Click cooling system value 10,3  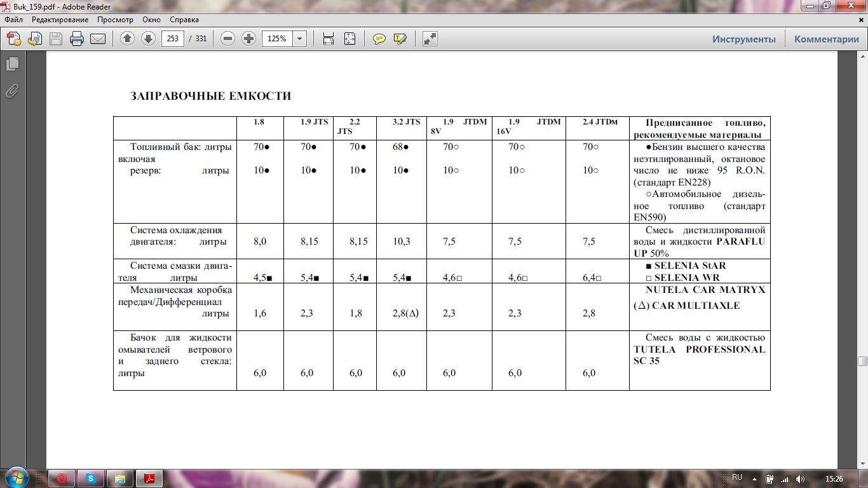pyautogui.click(x=402, y=241)
